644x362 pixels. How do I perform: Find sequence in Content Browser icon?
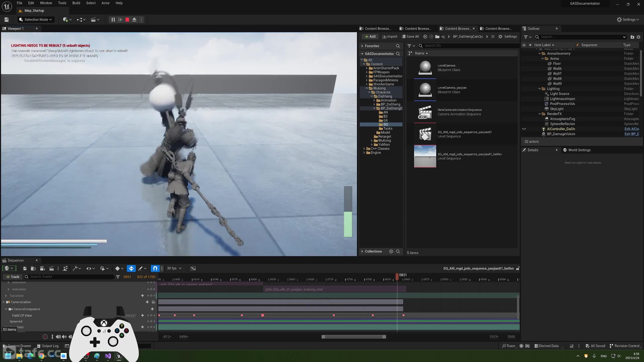point(33,268)
